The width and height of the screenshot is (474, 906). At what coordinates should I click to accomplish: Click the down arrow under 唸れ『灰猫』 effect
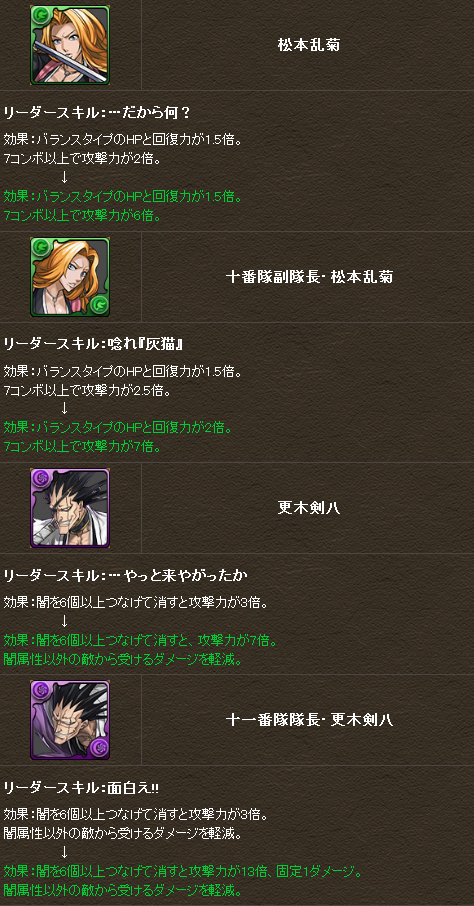pyautogui.click(x=64, y=408)
